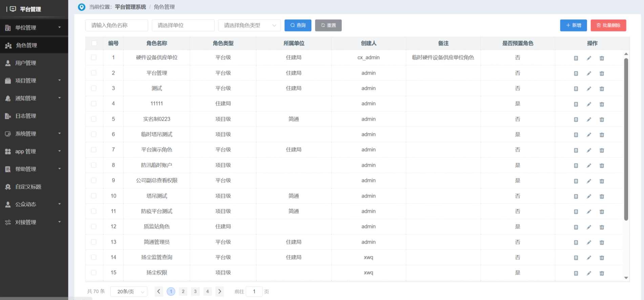
Task: Check the checkbox for row 5 实名制0223
Action: 94,119
